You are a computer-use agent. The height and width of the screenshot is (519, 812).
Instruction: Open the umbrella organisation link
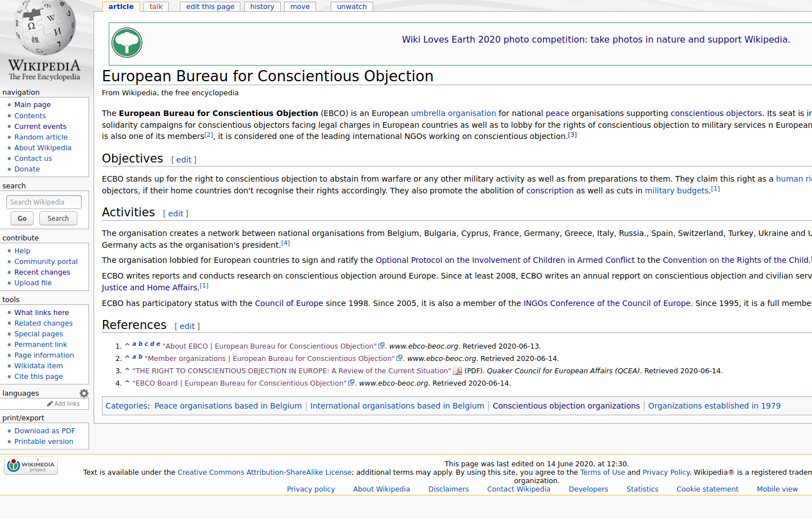click(x=453, y=113)
